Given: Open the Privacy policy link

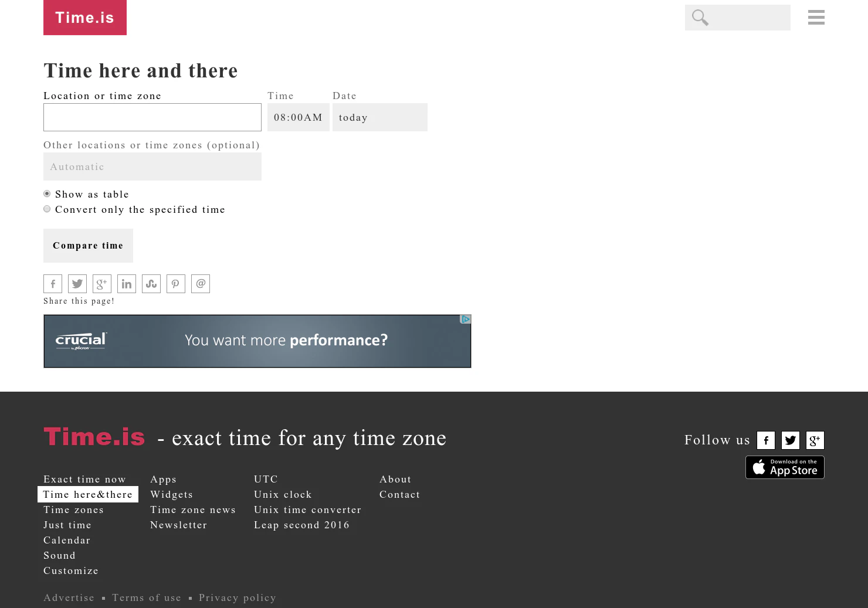Looking at the screenshot, I should point(238,597).
